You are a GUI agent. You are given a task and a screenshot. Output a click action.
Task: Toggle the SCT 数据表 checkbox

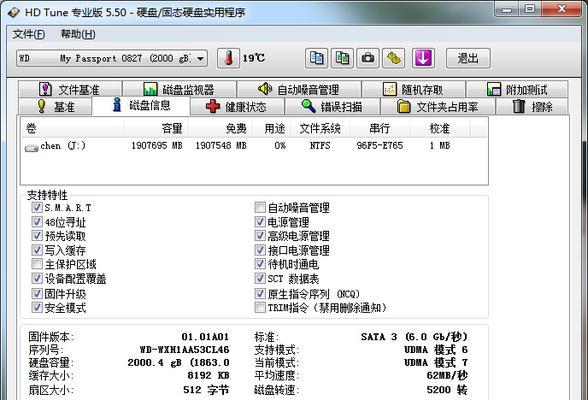tap(260, 278)
